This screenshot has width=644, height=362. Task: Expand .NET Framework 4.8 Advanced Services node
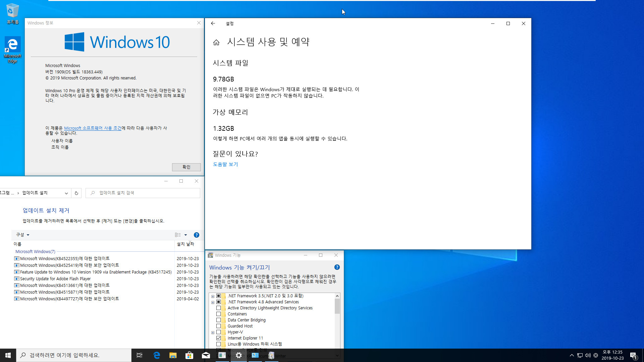click(213, 302)
